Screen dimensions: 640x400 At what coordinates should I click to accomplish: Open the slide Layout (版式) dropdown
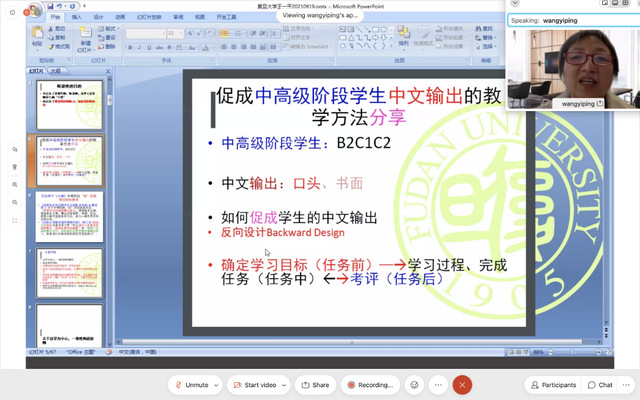109,29
